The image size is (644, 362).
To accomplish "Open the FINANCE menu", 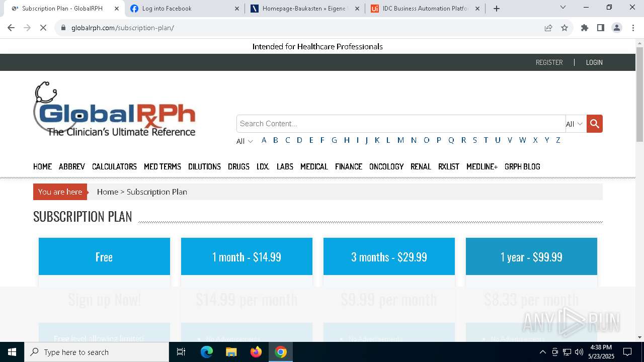I will click(x=349, y=166).
